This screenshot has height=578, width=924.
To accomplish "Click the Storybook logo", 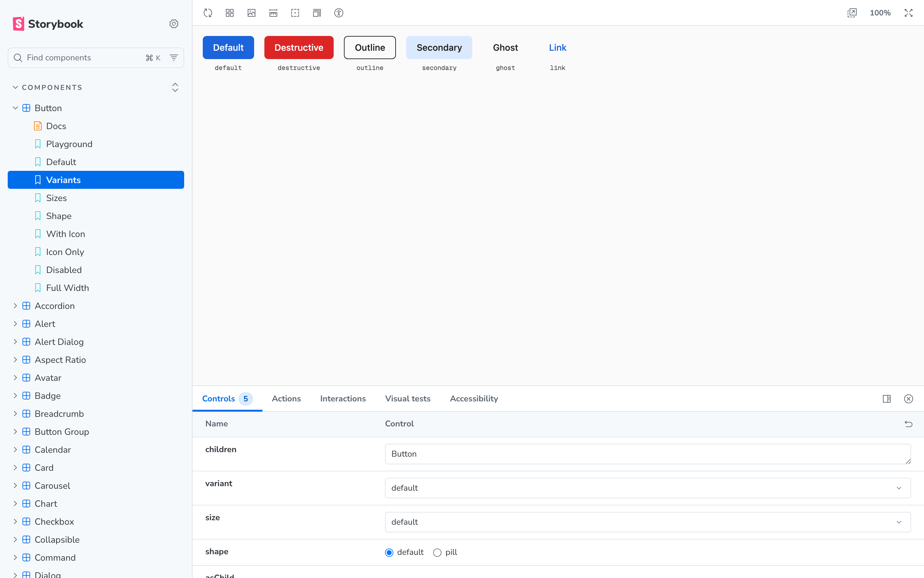I will (x=48, y=24).
